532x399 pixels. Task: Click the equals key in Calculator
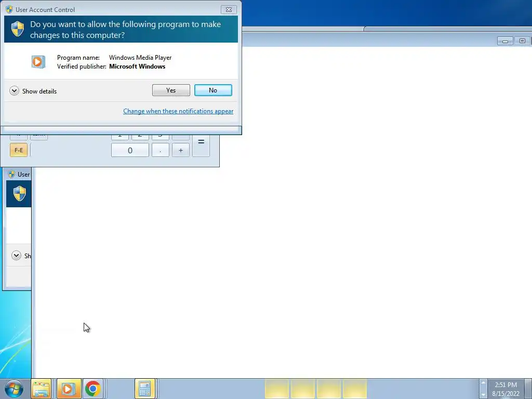pyautogui.click(x=201, y=145)
